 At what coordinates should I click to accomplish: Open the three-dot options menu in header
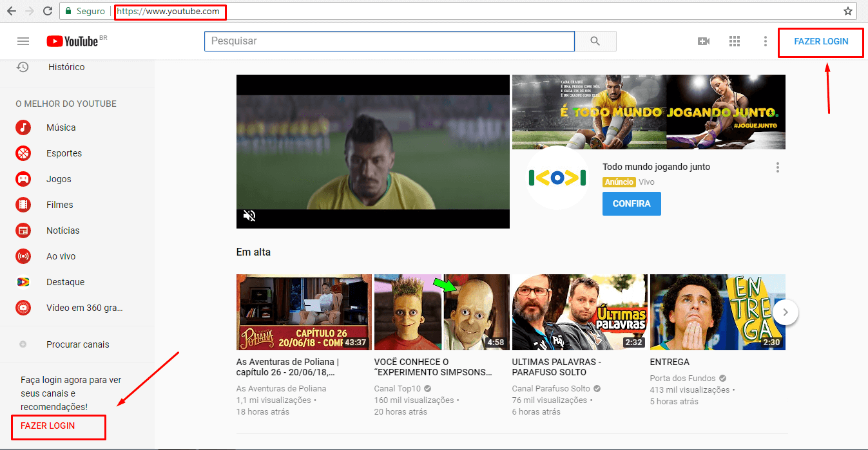[x=765, y=41]
